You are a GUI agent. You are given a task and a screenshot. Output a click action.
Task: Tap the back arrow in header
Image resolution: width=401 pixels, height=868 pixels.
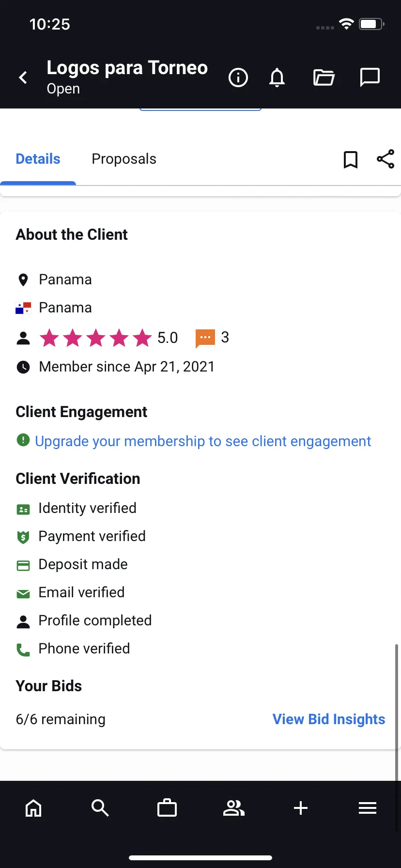click(23, 77)
